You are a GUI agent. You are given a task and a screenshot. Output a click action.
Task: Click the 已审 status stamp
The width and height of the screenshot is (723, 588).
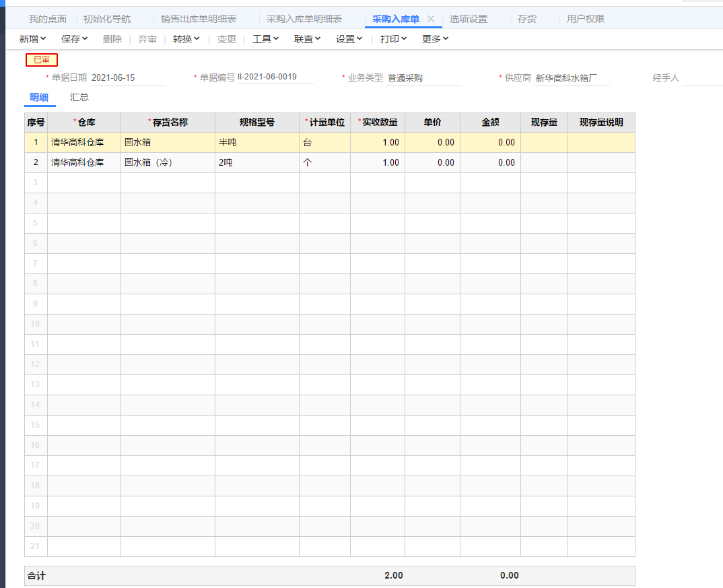point(42,60)
